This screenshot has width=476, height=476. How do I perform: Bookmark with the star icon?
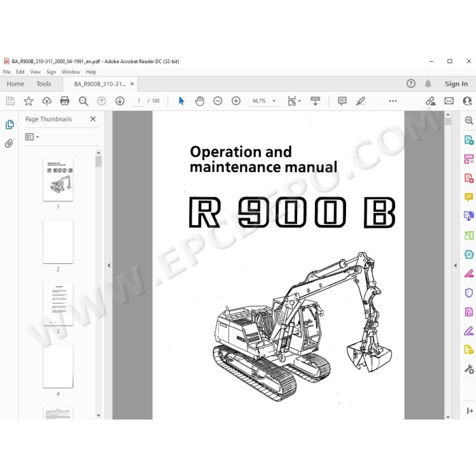point(29,101)
